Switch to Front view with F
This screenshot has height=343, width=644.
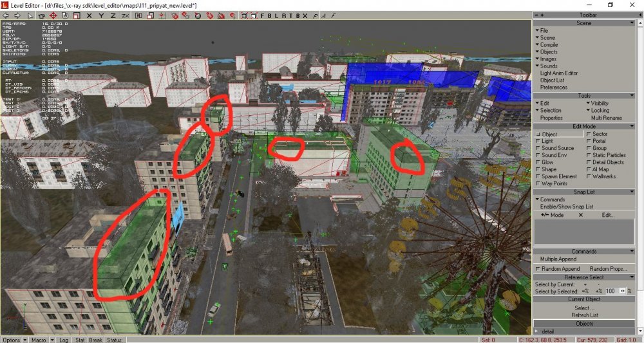262,15
